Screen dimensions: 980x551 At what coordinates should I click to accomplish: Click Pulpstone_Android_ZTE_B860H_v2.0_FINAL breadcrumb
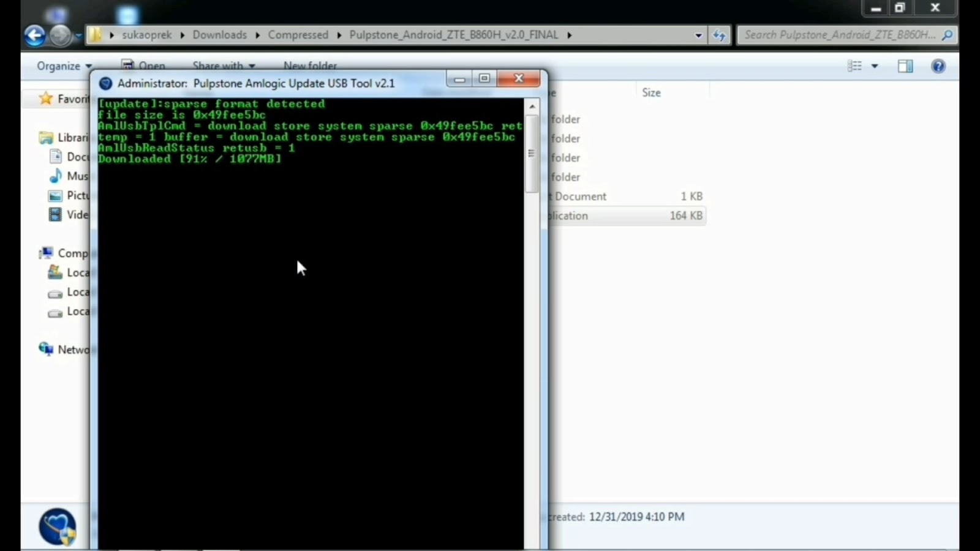point(454,35)
